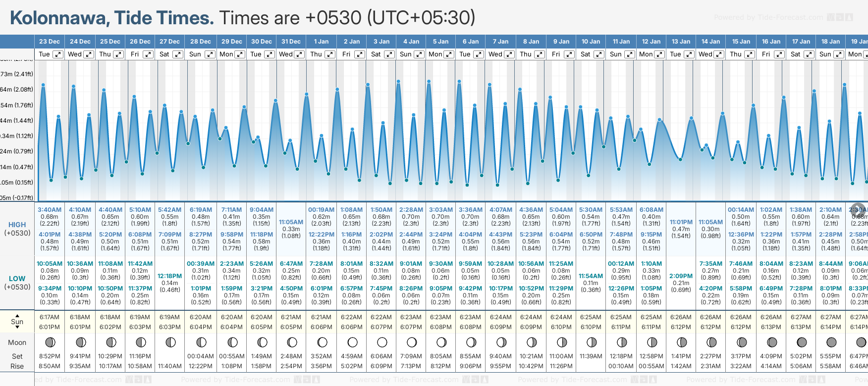Click the moon phase icon for 3 Jan
868x386 pixels.
click(382, 342)
